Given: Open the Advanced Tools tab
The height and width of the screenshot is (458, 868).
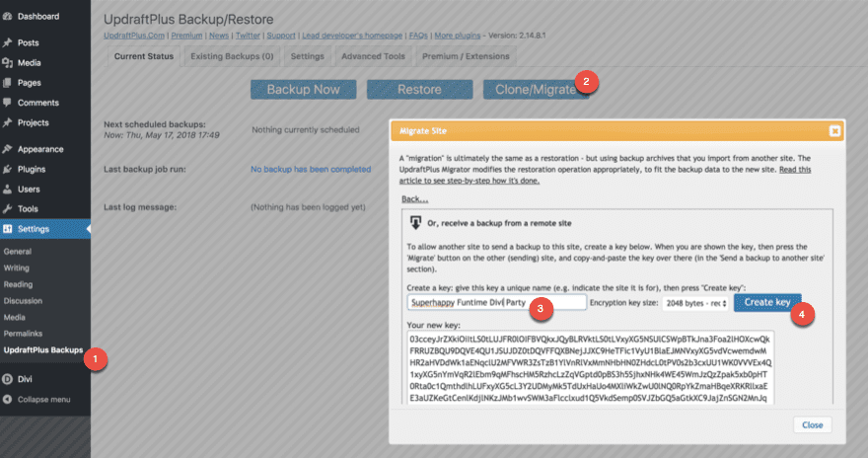Looking at the screenshot, I should pos(373,56).
